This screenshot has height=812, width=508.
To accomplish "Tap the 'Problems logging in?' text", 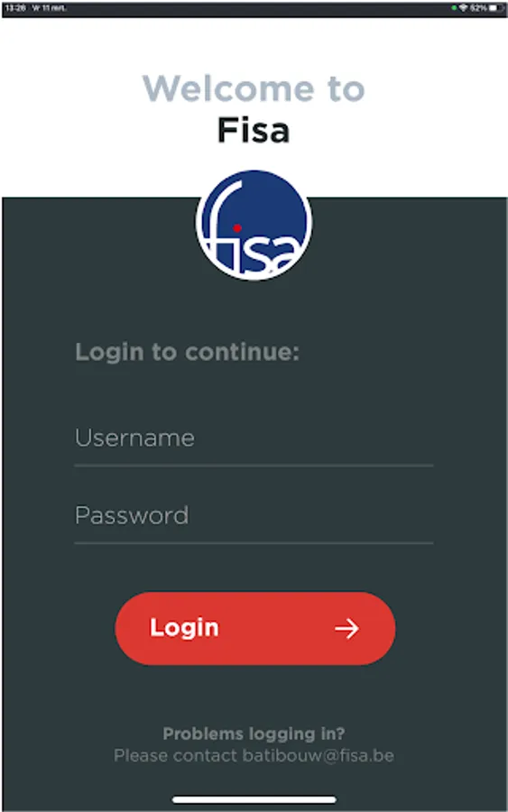I will click(x=254, y=734).
